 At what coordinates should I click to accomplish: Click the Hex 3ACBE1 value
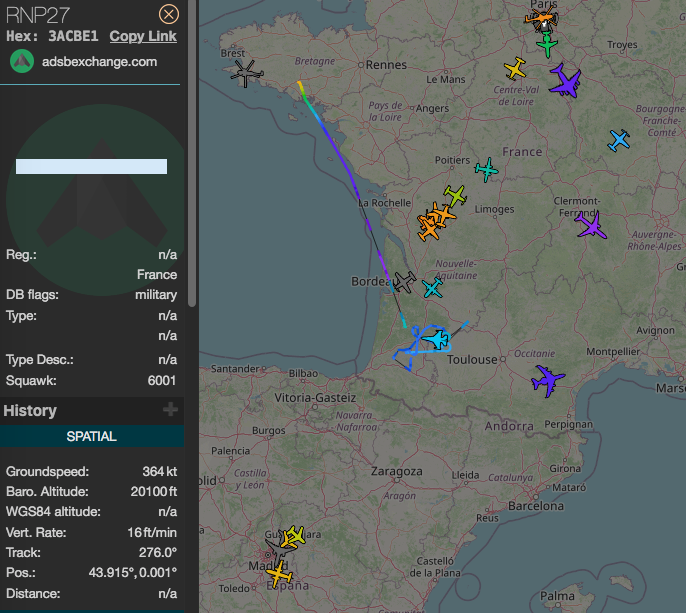click(74, 36)
